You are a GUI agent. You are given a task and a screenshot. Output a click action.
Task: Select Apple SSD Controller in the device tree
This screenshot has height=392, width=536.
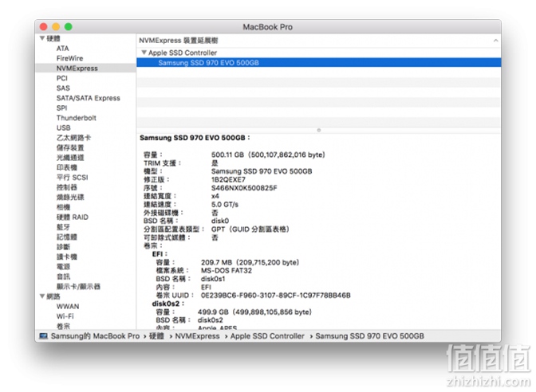coord(183,53)
